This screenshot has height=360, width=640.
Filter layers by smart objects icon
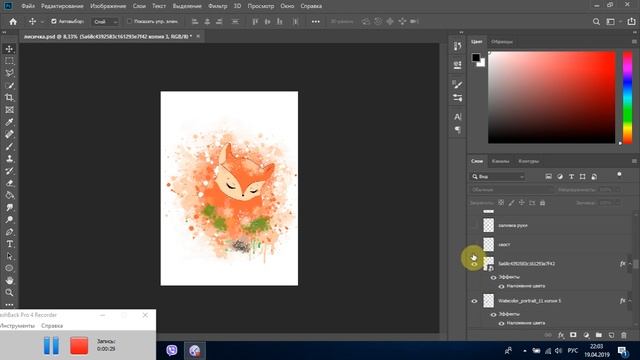pos(594,176)
